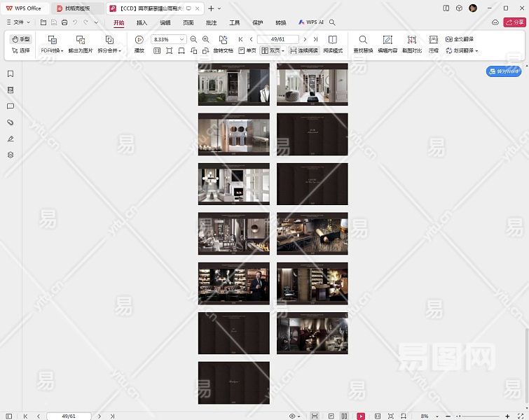Switch to 单页 single page view
This screenshot has width=529, height=420.
[x=247, y=51]
